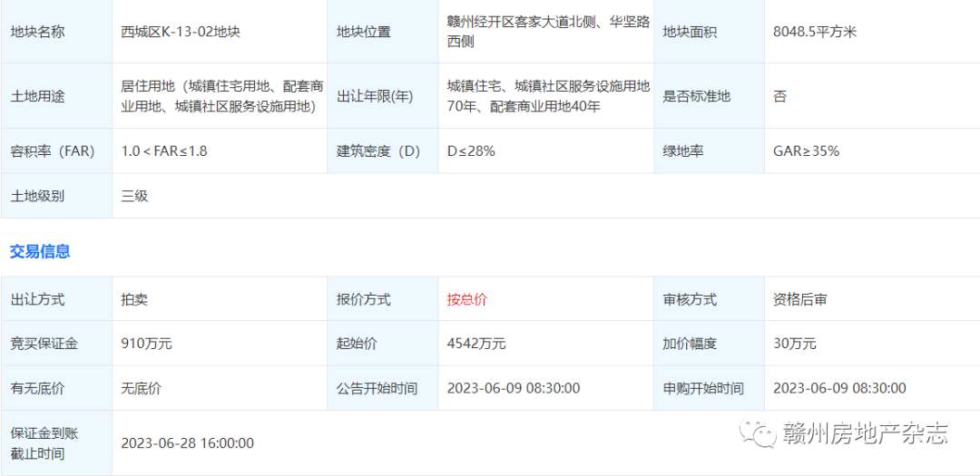Click the 4542万元 starting price
The image size is (980, 476).
click(476, 344)
